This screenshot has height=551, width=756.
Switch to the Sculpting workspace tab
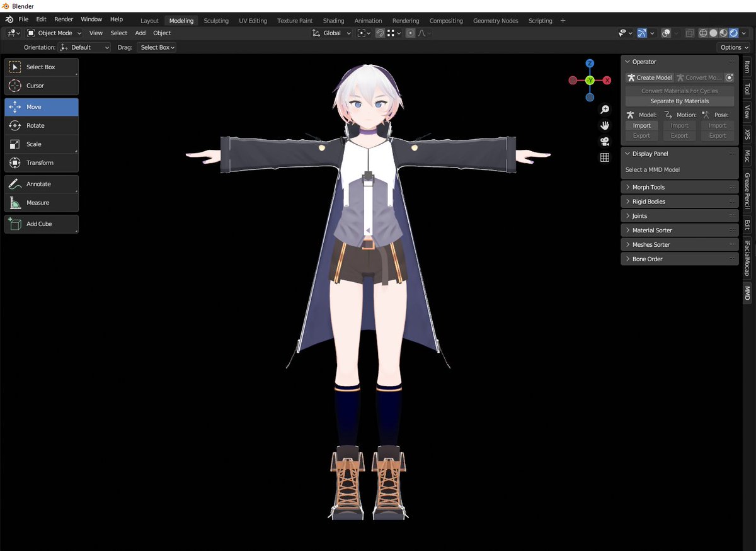click(x=216, y=21)
